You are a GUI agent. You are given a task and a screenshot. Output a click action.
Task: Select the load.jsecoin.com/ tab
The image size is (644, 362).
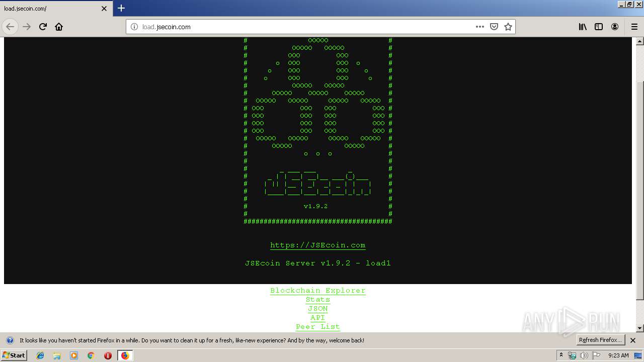(55, 9)
